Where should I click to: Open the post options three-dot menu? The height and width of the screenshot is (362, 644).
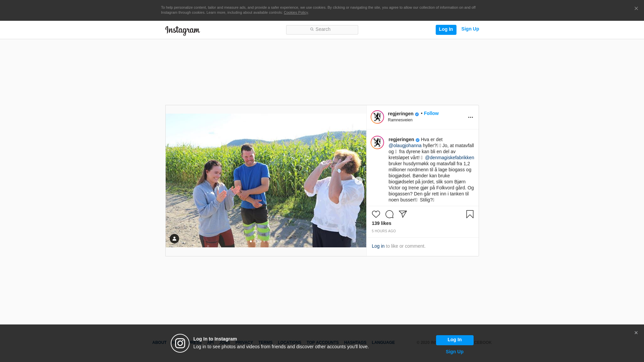pyautogui.click(x=470, y=117)
